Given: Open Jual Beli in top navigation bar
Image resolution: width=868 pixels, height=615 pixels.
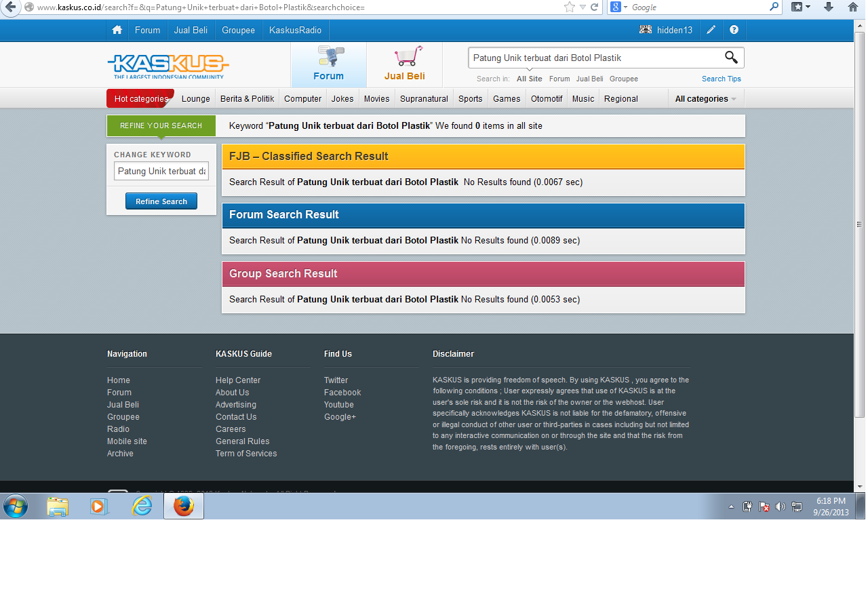Looking at the screenshot, I should pos(191,30).
